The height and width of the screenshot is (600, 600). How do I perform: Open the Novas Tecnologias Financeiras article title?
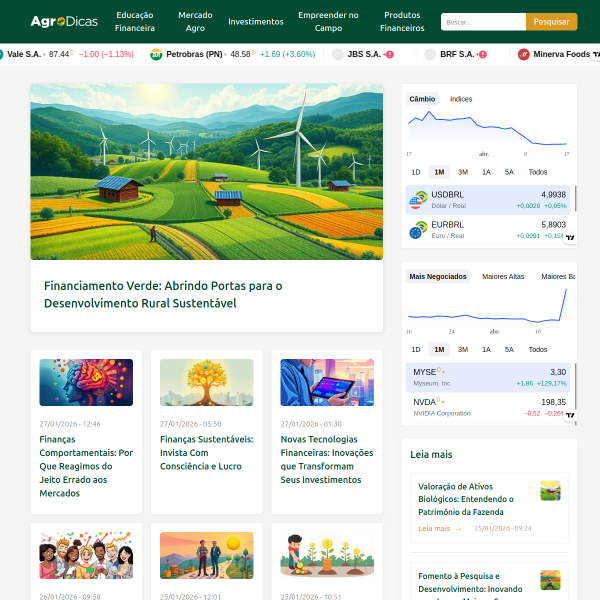pos(327,459)
